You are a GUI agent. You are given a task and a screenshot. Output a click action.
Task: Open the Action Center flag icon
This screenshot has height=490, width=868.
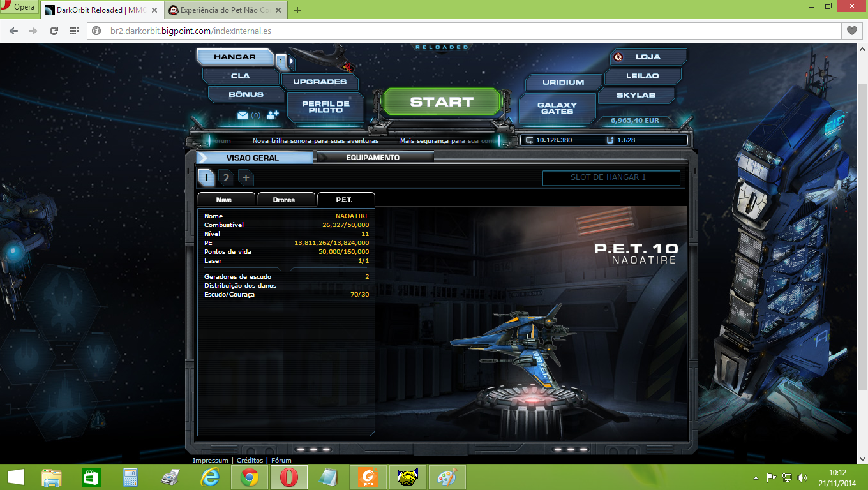pyautogui.click(x=771, y=477)
